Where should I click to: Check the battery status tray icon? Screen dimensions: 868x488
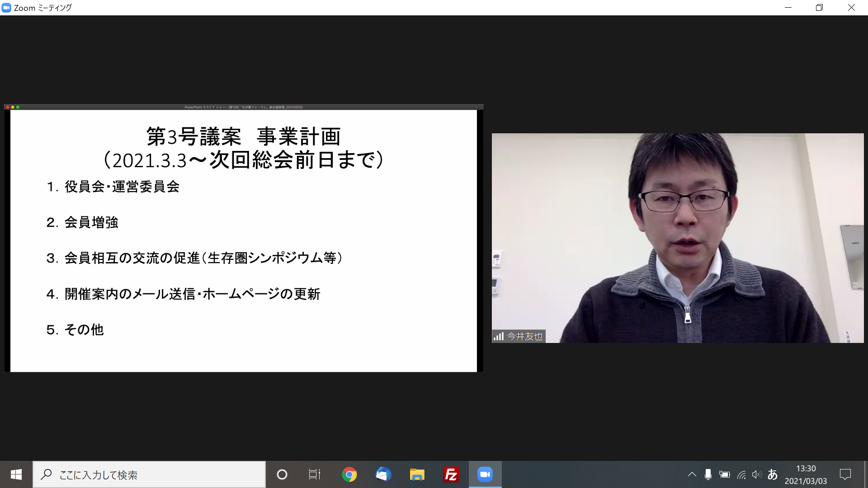pyautogui.click(x=724, y=474)
